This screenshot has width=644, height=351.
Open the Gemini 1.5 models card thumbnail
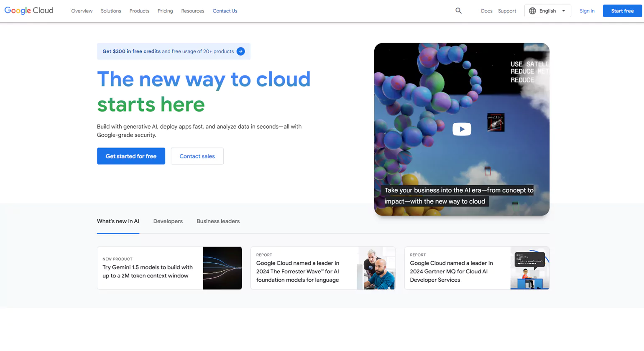coord(222,267)
